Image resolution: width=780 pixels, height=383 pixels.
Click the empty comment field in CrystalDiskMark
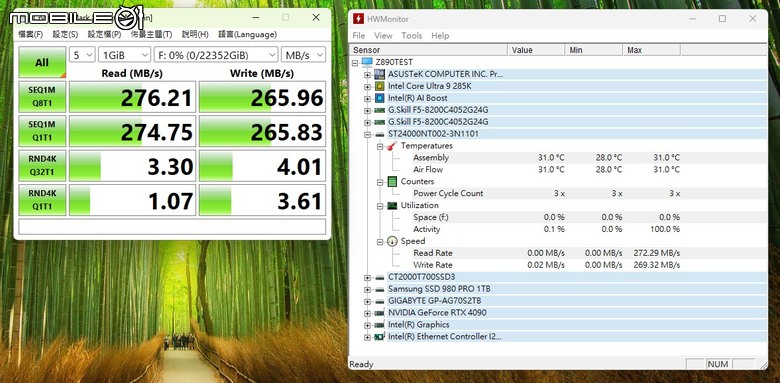172,226
